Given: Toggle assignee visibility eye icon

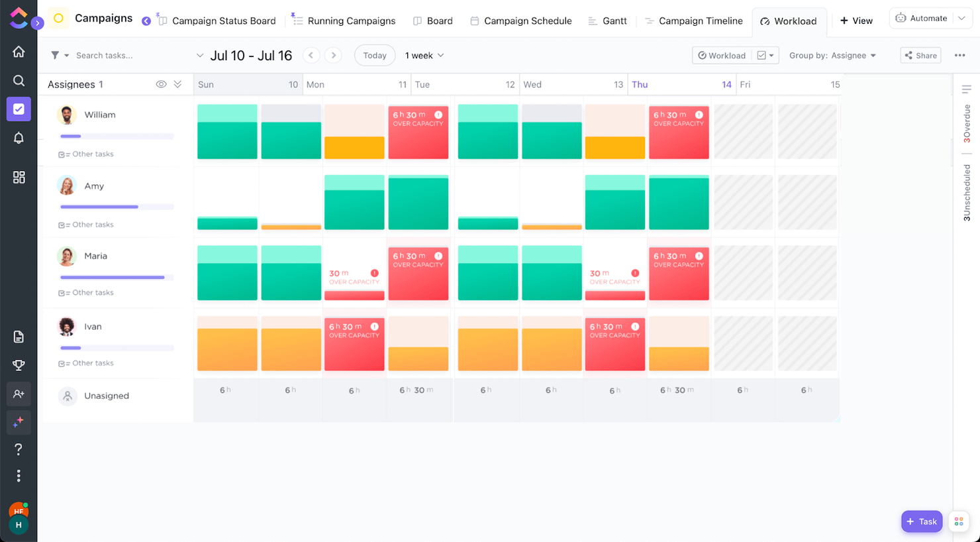Looking at the screenshot, I should pyautogui.click(x=161, y=84).
